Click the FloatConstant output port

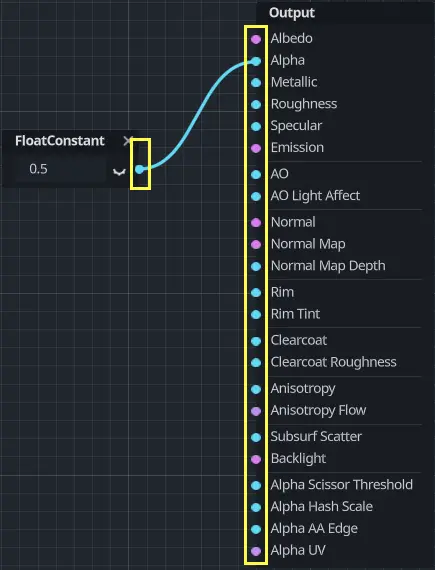point(140,169)
